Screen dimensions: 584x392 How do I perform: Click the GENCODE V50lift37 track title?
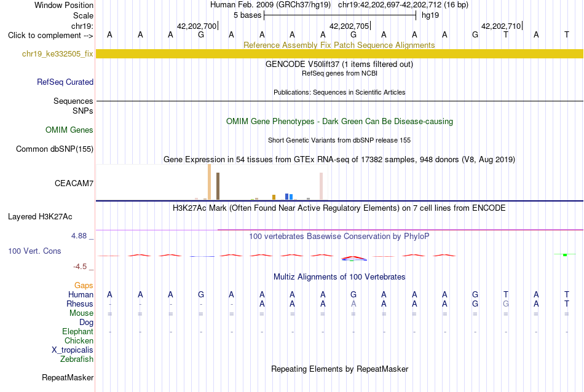click(339, 64)
